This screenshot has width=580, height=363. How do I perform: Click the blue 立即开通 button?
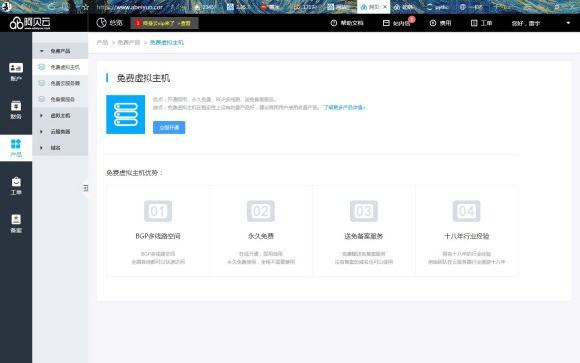pos(169,127)
